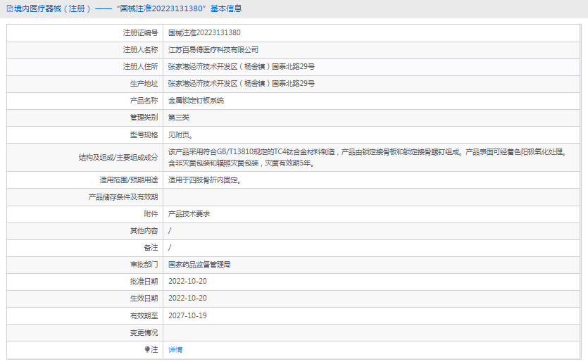
Task: Select the 适用于四肢骨折内固定 value
Action: pos(204,180)
